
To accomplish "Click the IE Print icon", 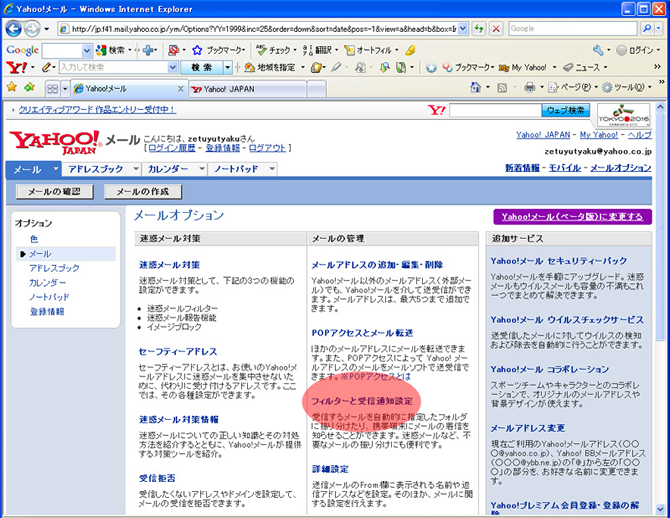I will (529, 88).
